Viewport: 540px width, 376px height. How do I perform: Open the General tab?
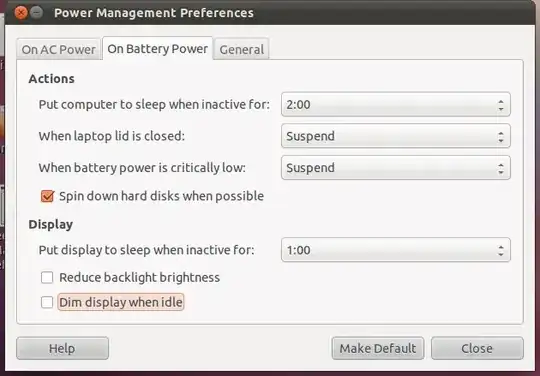pos(241,49)
